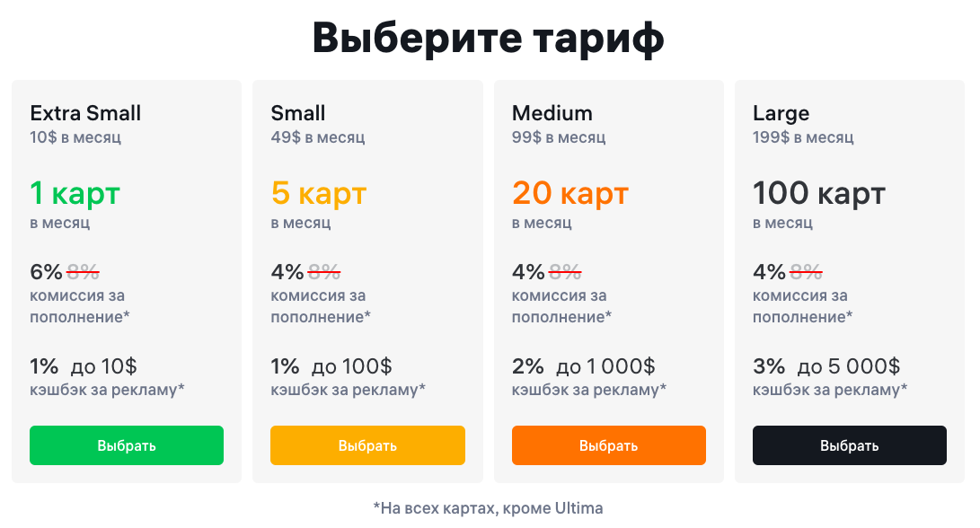Image resolution: width=980 pixels, height=528 pixels.
Task: Select Medium plan via orange Выбрать button
Action: click(609, 444)
